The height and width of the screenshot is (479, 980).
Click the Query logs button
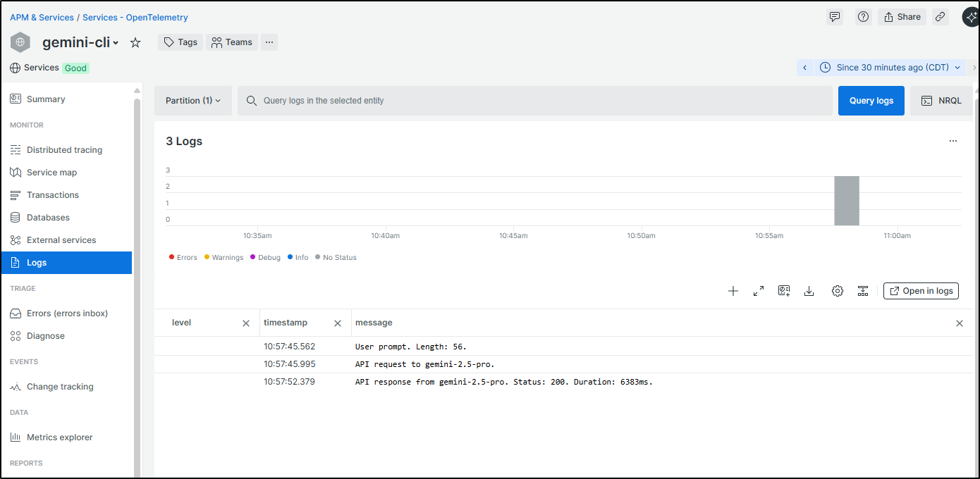pos(871,101)
